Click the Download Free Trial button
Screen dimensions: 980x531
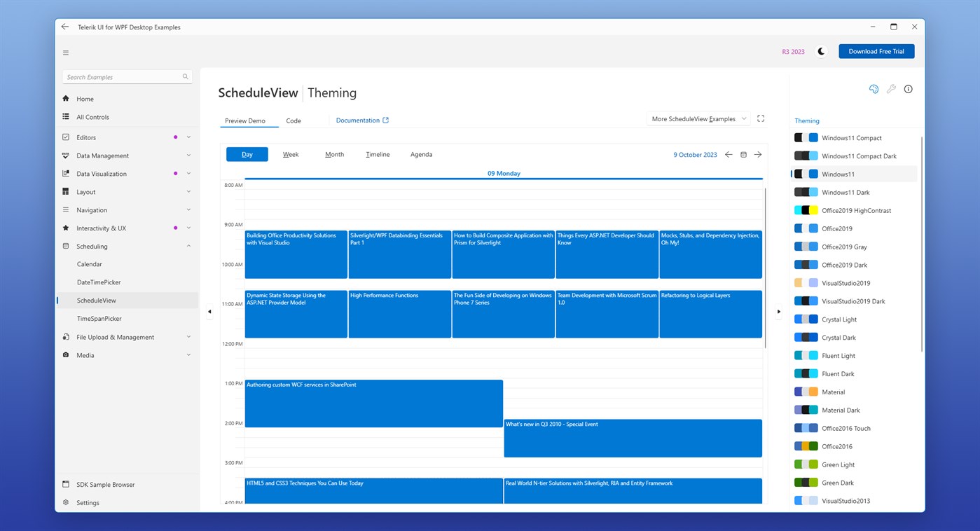(876, 50)
